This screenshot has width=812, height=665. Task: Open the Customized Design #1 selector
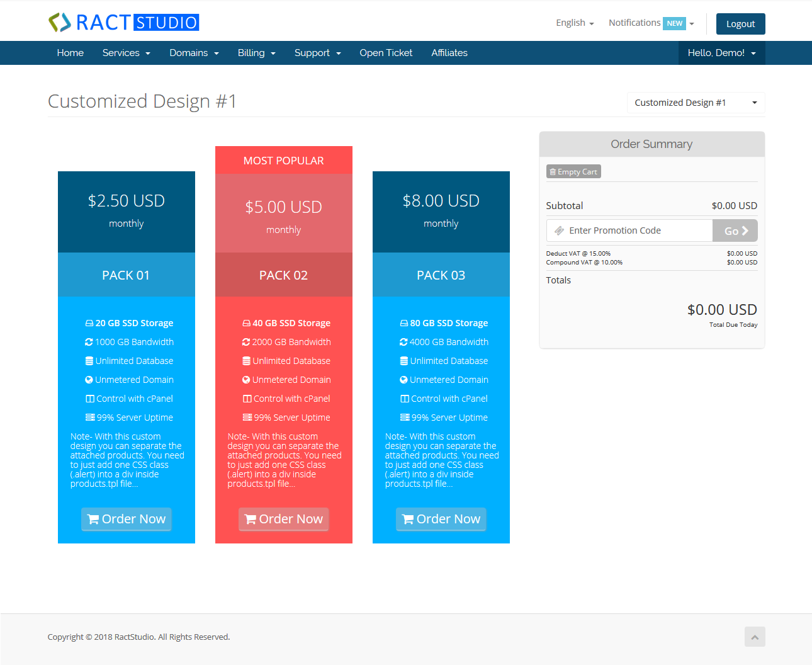tap(695, 102)
